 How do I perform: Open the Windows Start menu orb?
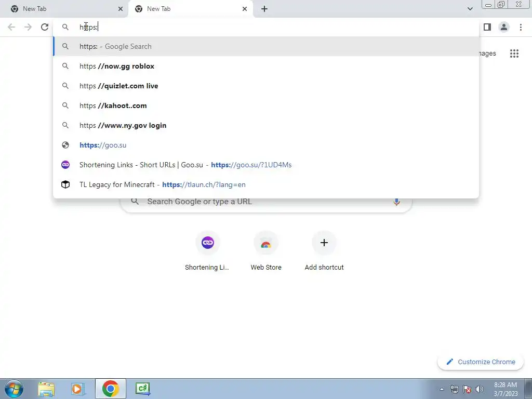(x=14, y=389)
